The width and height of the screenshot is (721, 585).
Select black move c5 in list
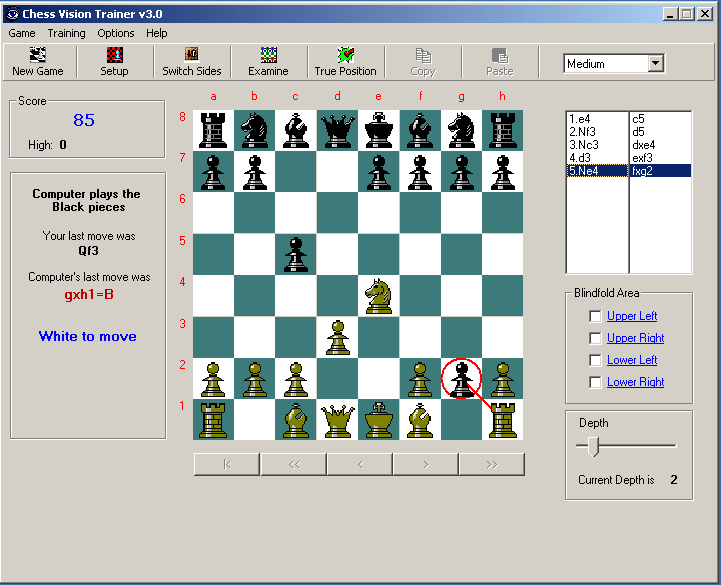tap(660, 119)
